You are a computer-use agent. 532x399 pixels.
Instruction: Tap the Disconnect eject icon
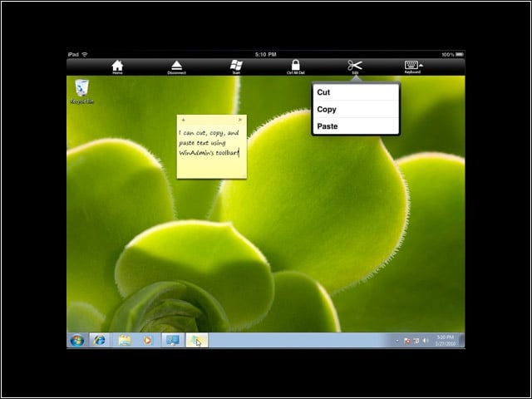coord(176,67)
